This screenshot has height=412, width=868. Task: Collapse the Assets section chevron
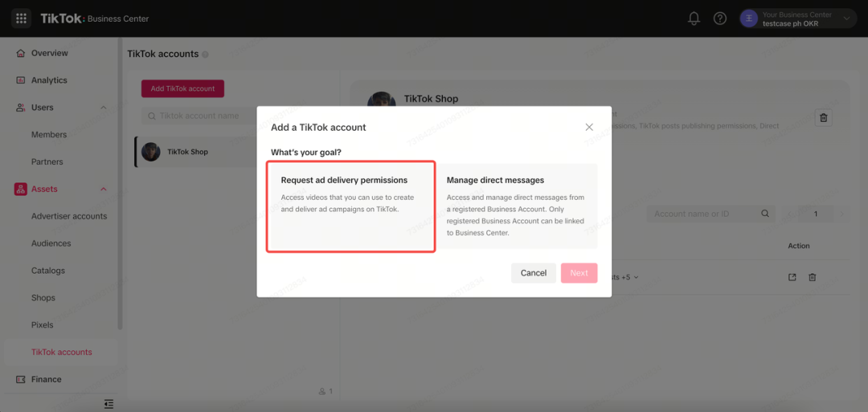104,189
